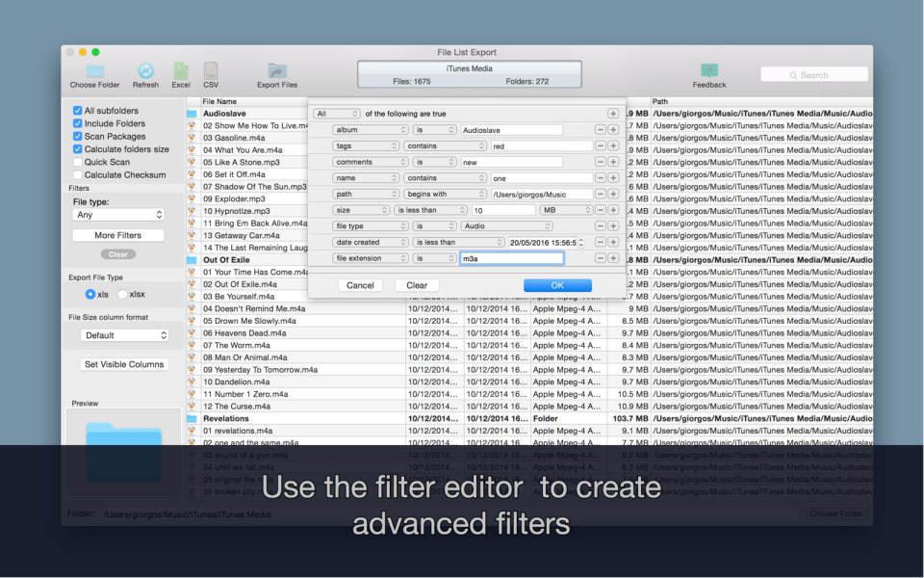Click the Audioslave folder icon in list
Viewport: 924px width, 578px height.
(x=192, y=114)
